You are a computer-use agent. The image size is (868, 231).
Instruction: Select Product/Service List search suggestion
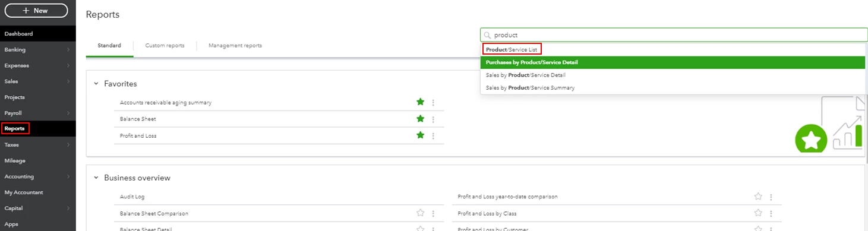click(x=512, y=49)
